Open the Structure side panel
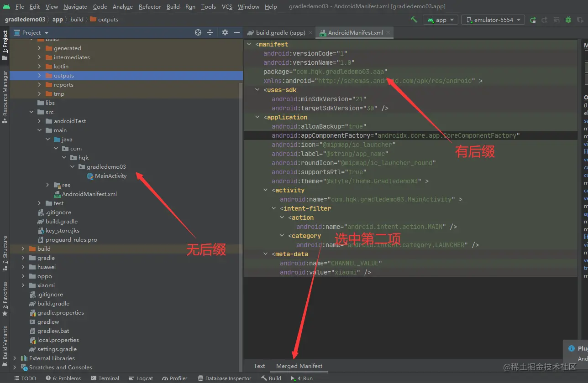This screenshot has height=383, width=588. (5, 253)
